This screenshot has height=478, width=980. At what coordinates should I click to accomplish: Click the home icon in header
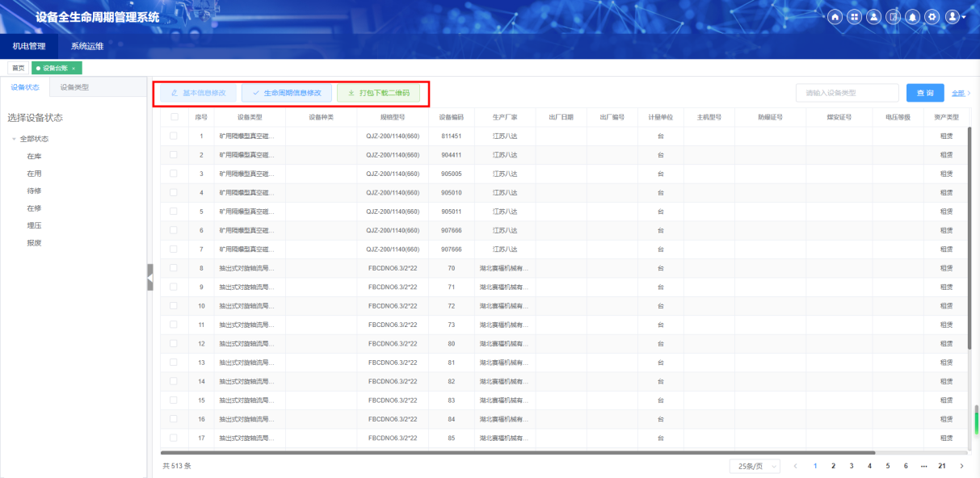pos(835,17)
